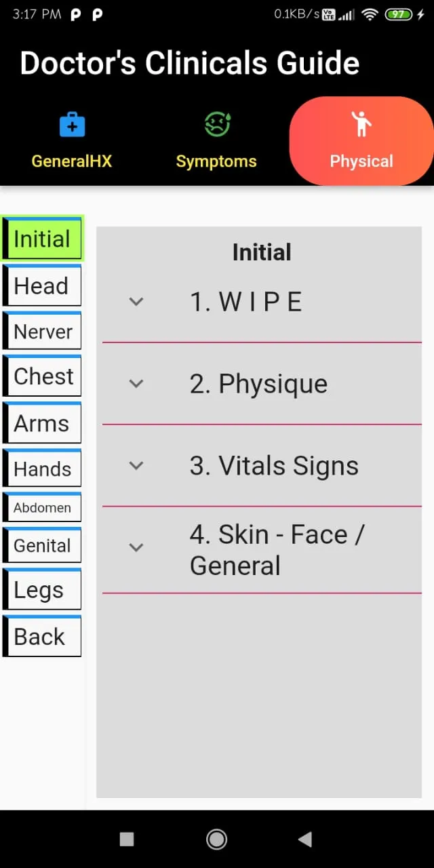Expand the 3. Vitals Signs chevron
The height and width of the screenshot is (868, 434).
coord(136,466)
